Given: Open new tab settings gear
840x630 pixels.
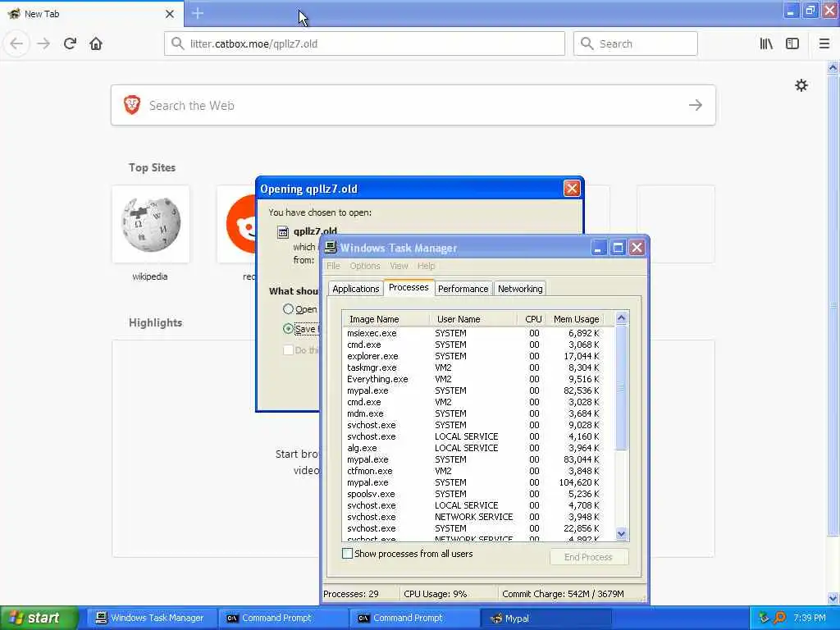Looking at the screenshot, I should 801,85.
